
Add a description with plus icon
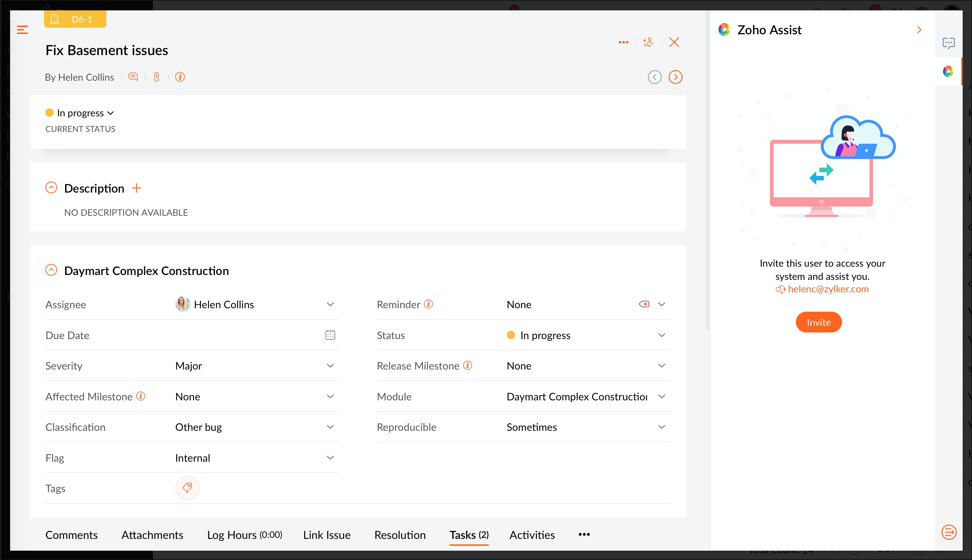(x=136, y=188)
